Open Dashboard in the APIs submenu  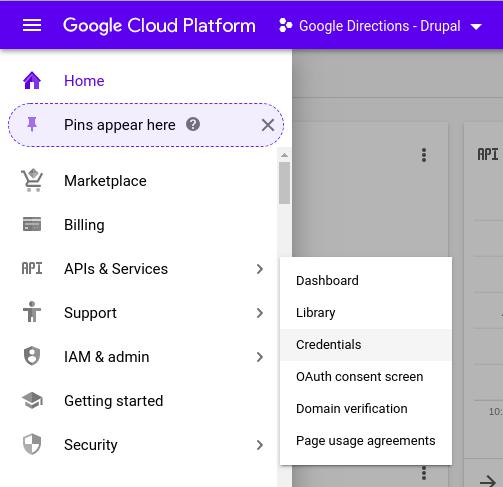tap(366, 281)
